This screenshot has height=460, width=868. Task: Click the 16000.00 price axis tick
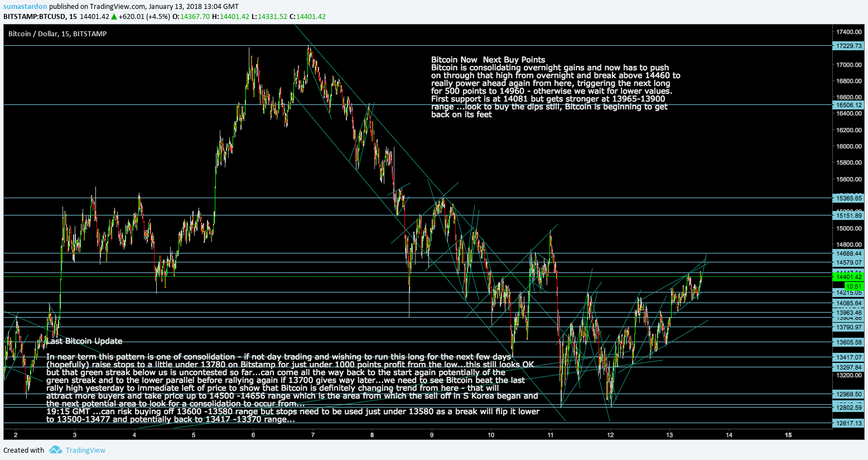[848, 146]
